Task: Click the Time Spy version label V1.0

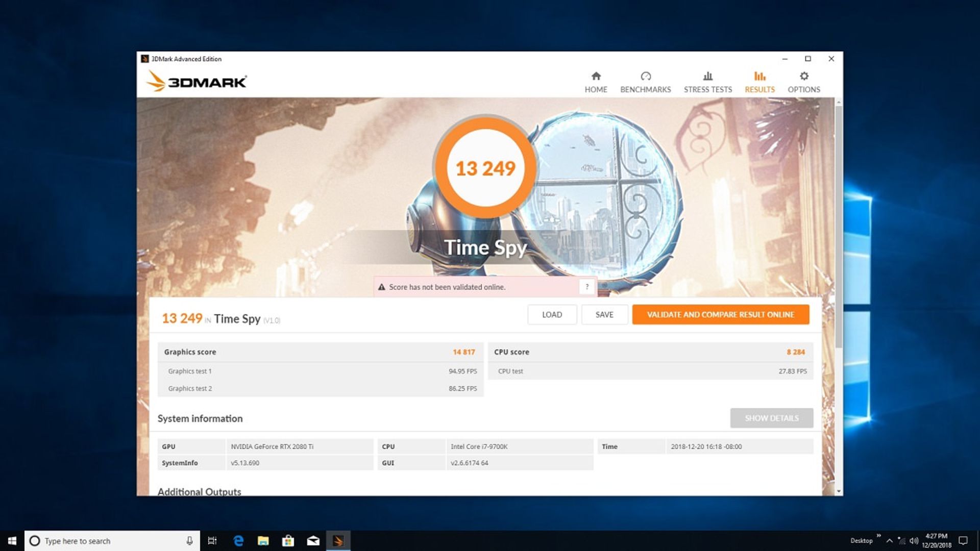Action: 273,319
